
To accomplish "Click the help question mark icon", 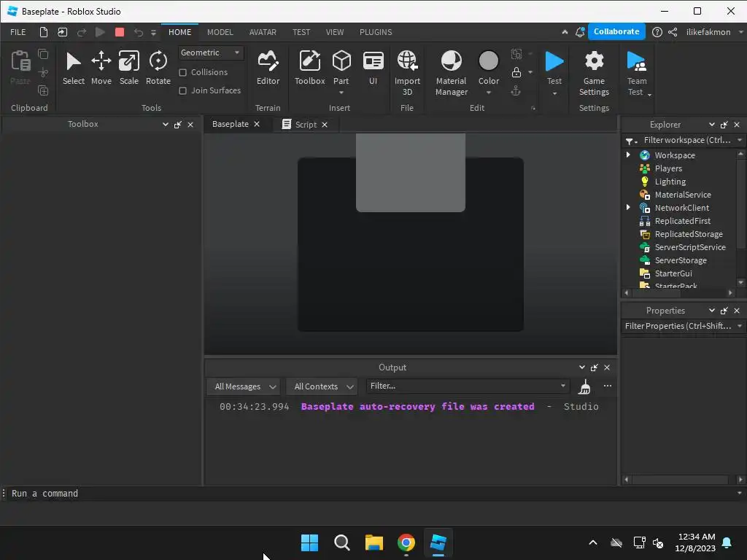I will pyautogui.click(x=657, y=32).
